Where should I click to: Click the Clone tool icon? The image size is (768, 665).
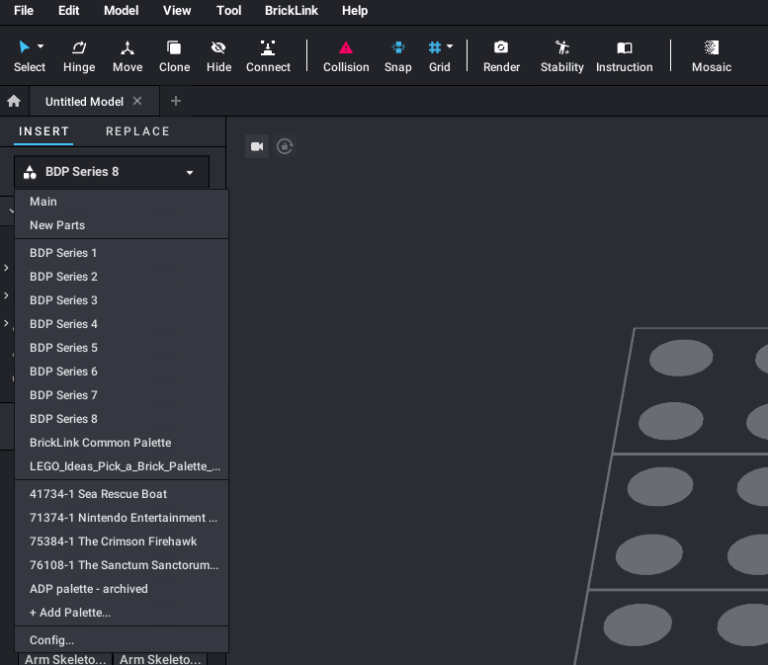point(174,55)
